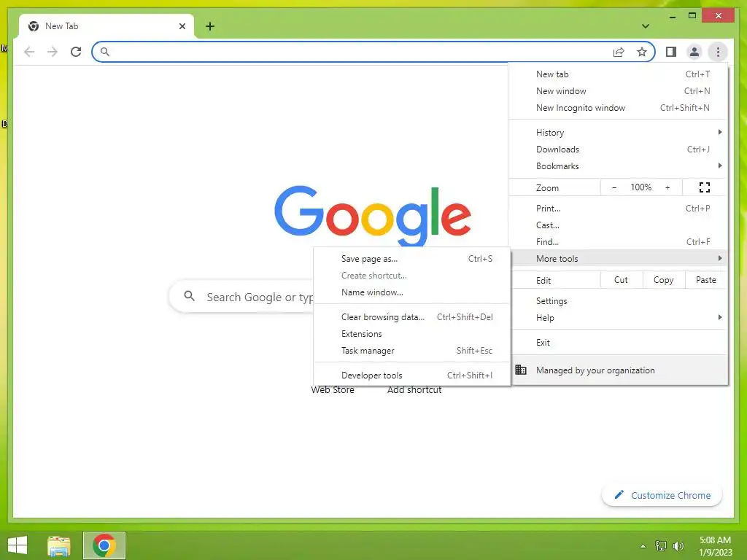Expand the History submenu
This screenshot has height=560, width=747.
coord(618,133)
